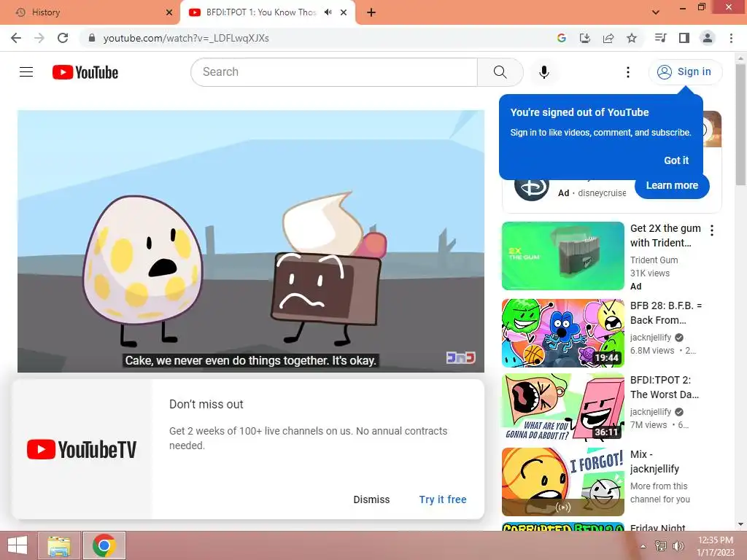Image resolution: width=747 pixels, height=560 pixels.
Task: Reload the page
Action: [x=63, y=38]
